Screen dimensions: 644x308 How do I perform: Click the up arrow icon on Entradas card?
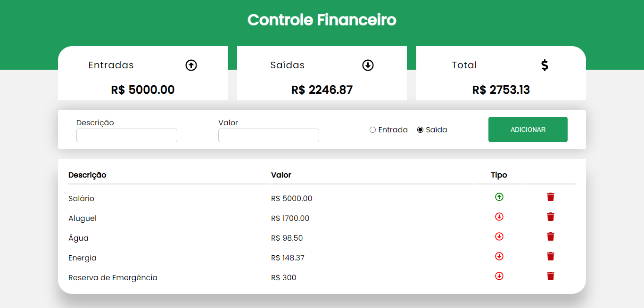(191, 65)
